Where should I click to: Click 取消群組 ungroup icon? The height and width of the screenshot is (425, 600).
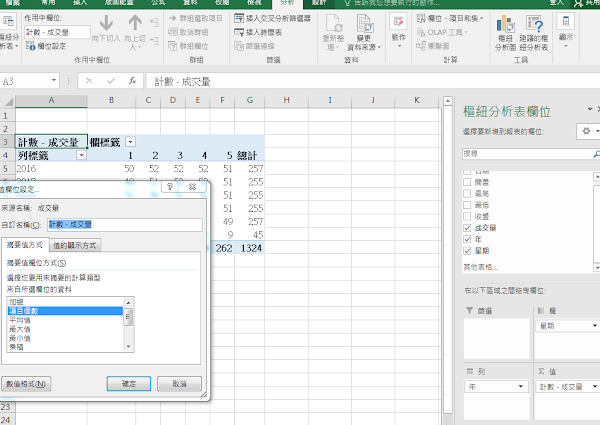click(x=173, y=32)
